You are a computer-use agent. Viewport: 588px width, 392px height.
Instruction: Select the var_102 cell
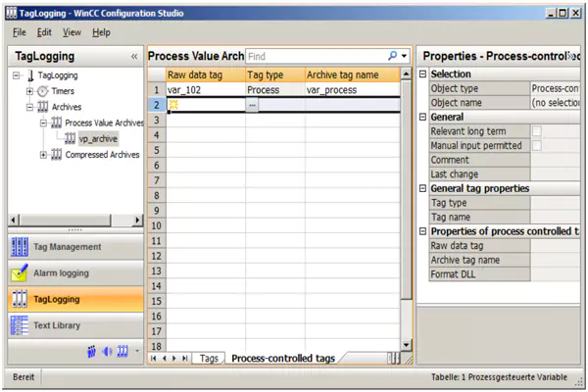[x=206, y=90]
